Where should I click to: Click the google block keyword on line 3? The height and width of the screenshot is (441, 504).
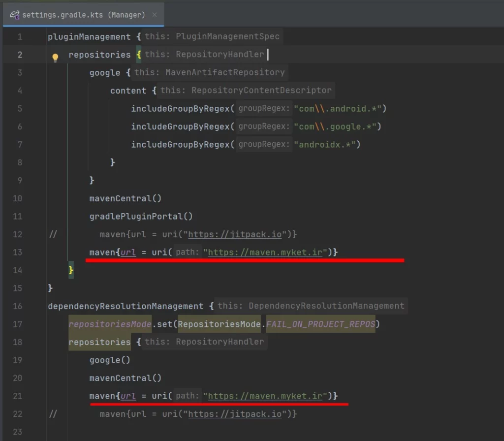(105, 73)
